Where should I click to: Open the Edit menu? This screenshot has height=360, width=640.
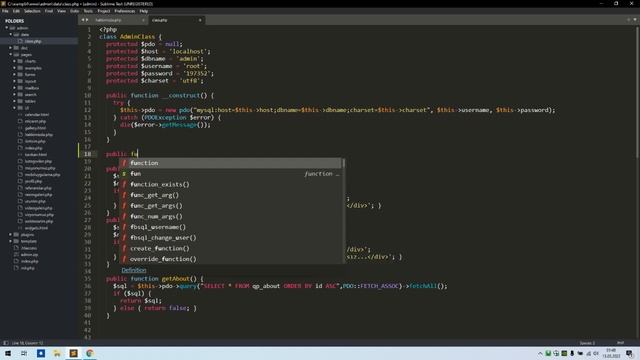(x=16, y=11)
